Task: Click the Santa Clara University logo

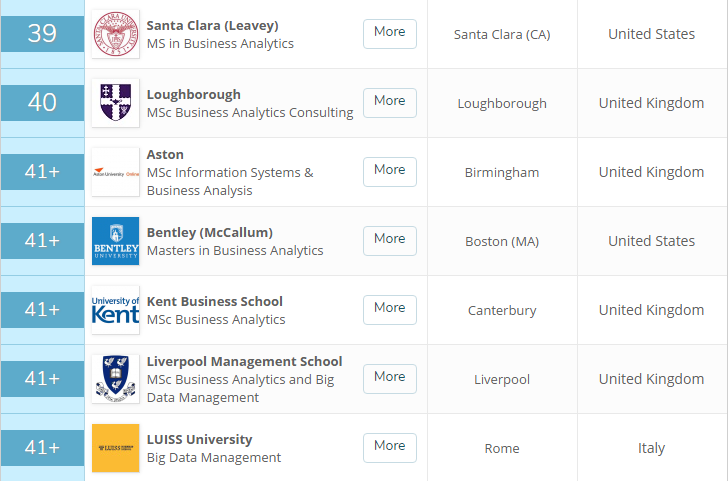Action: click(x=115, y=34)
